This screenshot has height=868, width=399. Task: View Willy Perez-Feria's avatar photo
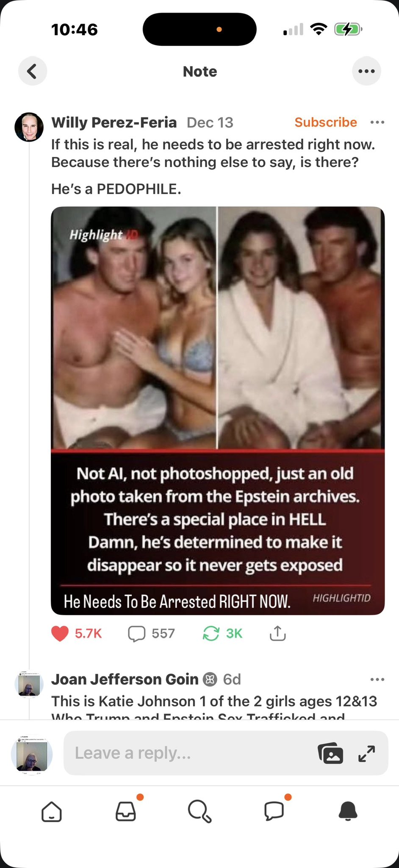(x=29, y=127)
